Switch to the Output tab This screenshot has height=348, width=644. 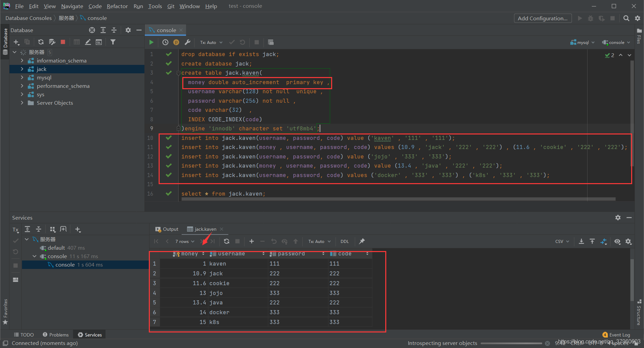pyautogui.click(x=167, y=229)
